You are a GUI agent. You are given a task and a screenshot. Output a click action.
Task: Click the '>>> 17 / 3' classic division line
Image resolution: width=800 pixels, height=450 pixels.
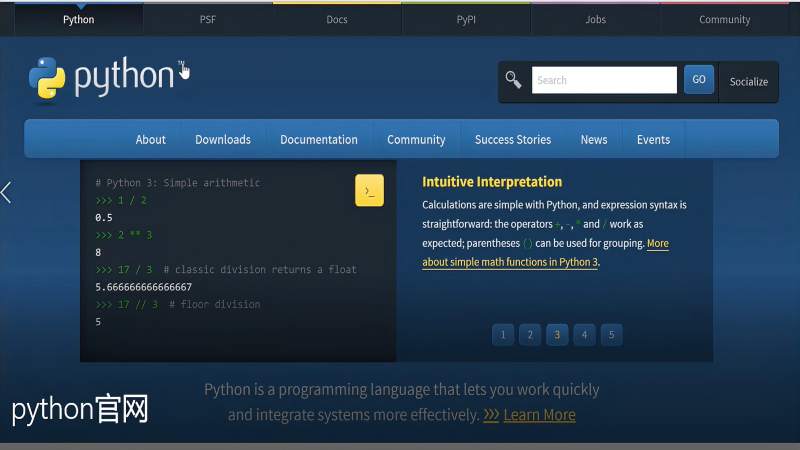(x=226, y=270)
